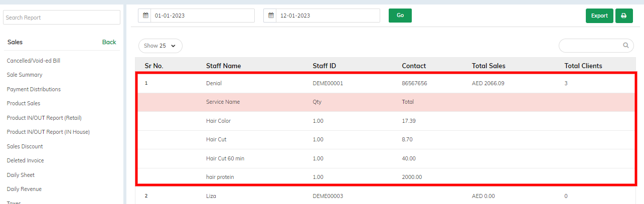Click the search magnifier icon in table filter
The height and width of the screenshot is (204, 644).
click(626, 45)
